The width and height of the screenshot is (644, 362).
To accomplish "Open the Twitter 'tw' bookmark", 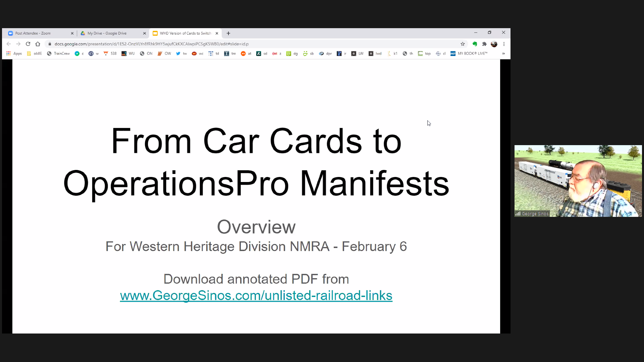I will 181,54.
